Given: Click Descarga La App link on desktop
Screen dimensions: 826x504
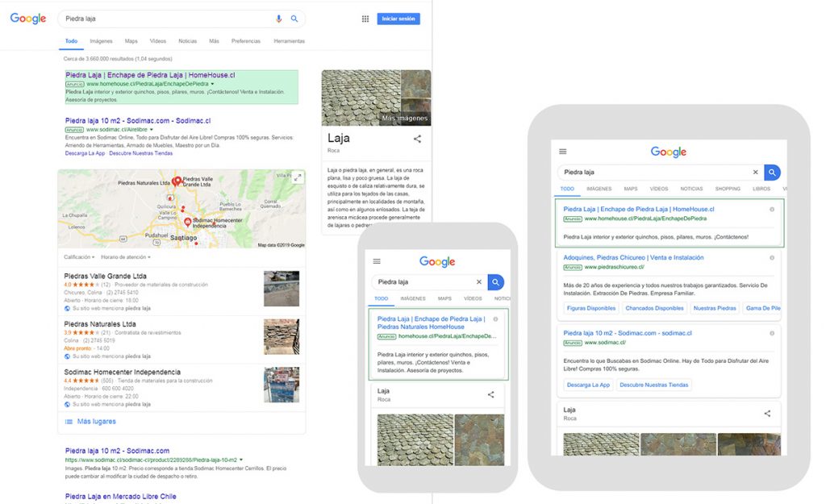Looking at the screenshot, I should (x=85, y=153).
